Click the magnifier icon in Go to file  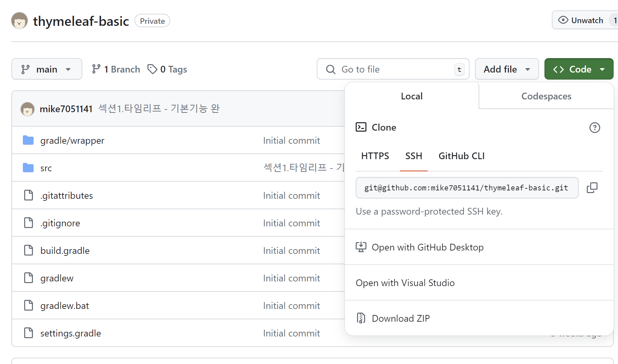(x=331, y=70)
